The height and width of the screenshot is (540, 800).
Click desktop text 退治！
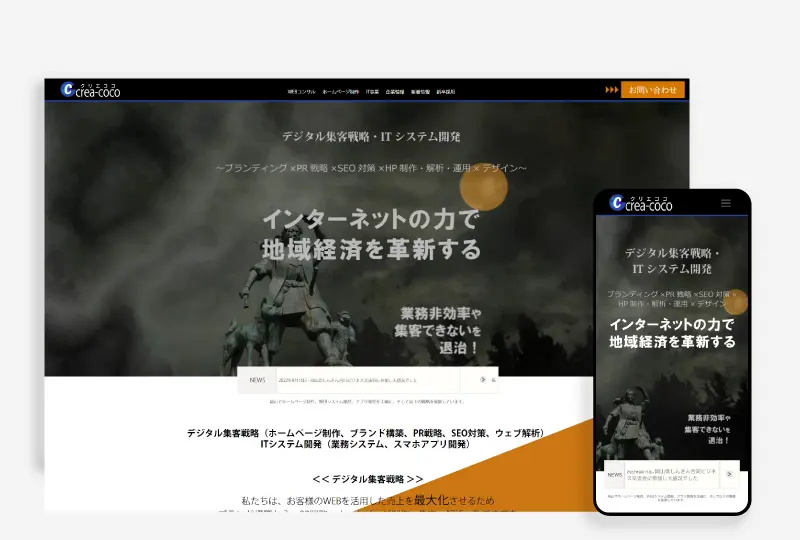pos(459,348)
